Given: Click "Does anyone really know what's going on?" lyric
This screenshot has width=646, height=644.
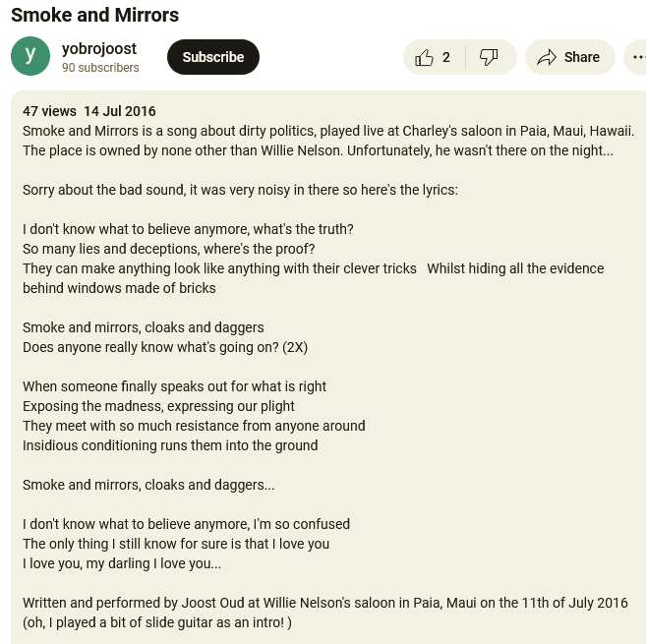Looking at the screenshot, I should coord(165,347).
